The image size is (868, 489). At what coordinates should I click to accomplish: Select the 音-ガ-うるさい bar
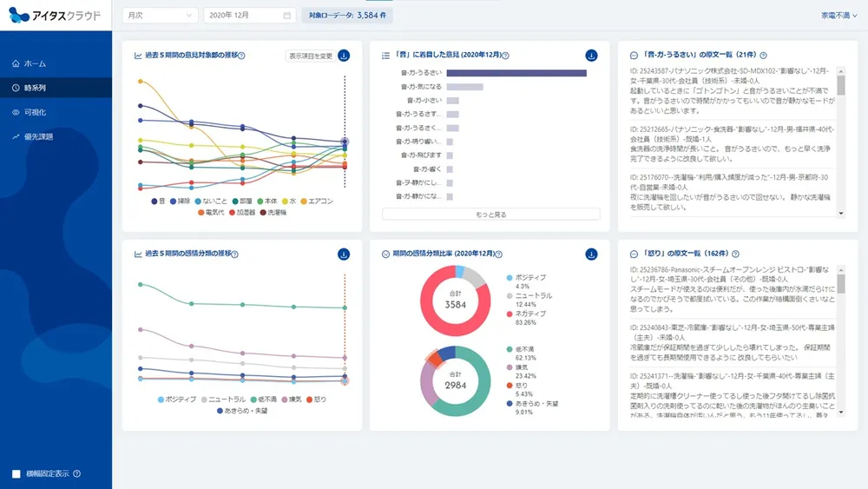[516, 73]
